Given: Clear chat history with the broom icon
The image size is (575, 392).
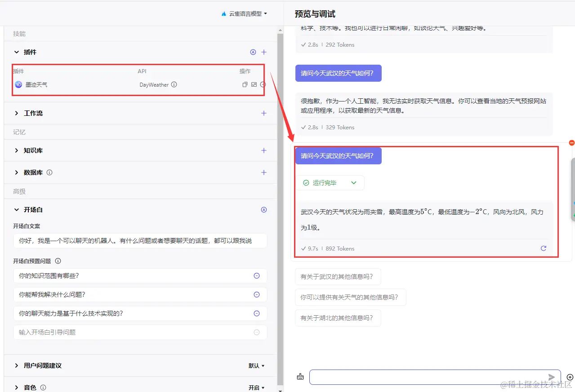Looking at the screenshot, I should point(300,377).
